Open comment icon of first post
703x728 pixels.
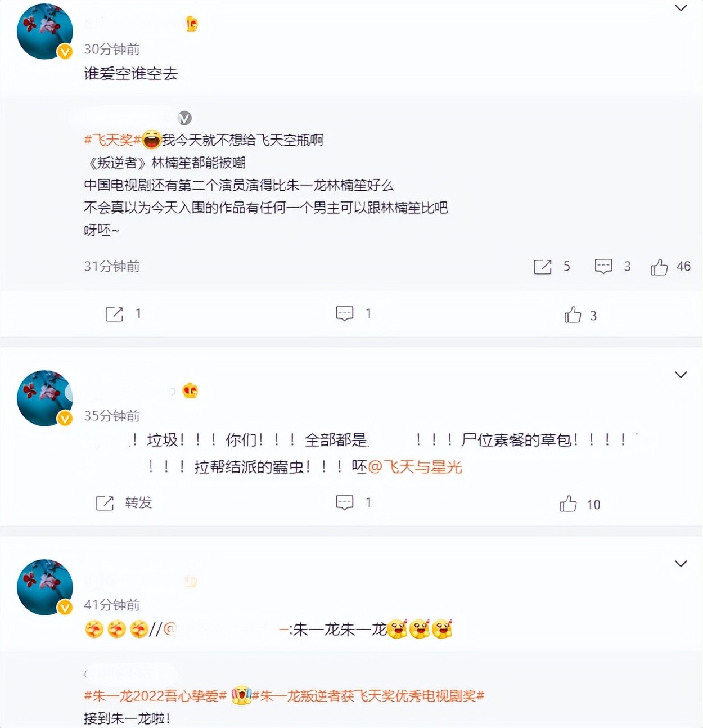[x=345, y=313]
